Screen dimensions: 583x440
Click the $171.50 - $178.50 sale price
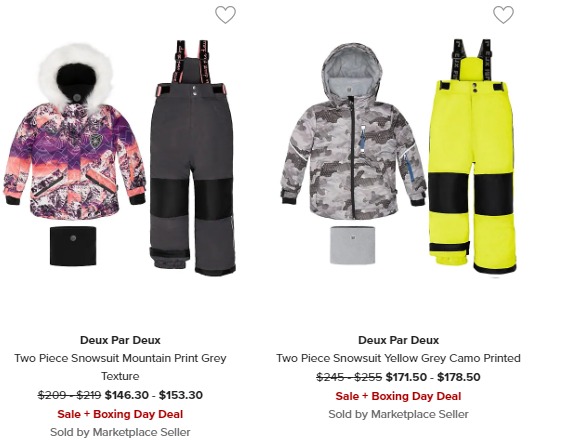pyautogui.click(x=433, y=377)
